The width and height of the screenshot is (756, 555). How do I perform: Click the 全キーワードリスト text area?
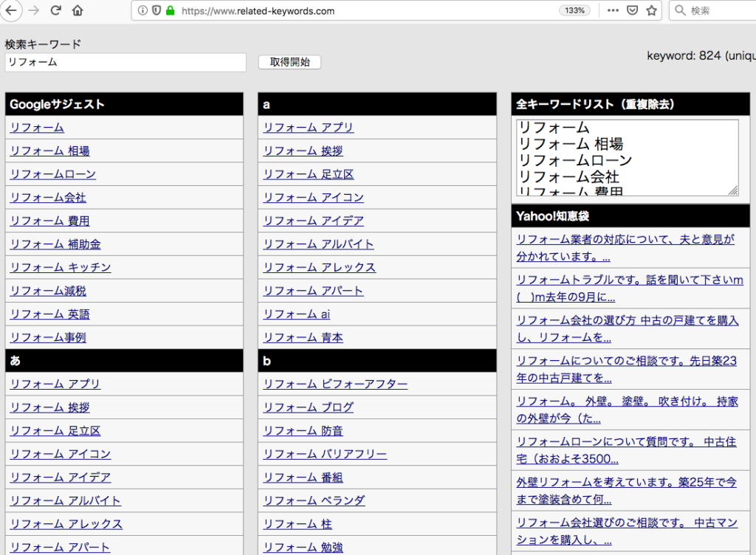pos(627,157)
